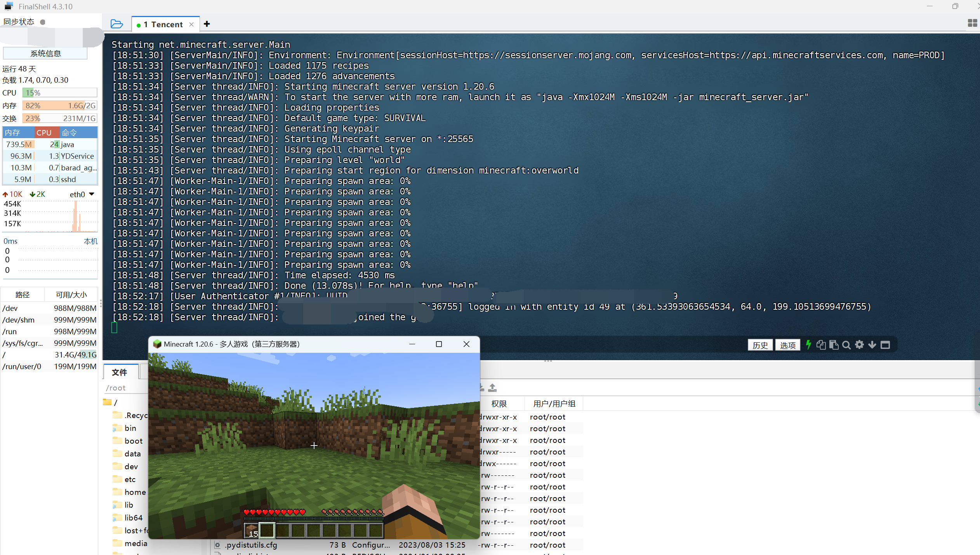Image resolution: width=980 pixels, height=555 pixels.
Task: Open the media folder in tree
Action: click(x=130, y=543)
